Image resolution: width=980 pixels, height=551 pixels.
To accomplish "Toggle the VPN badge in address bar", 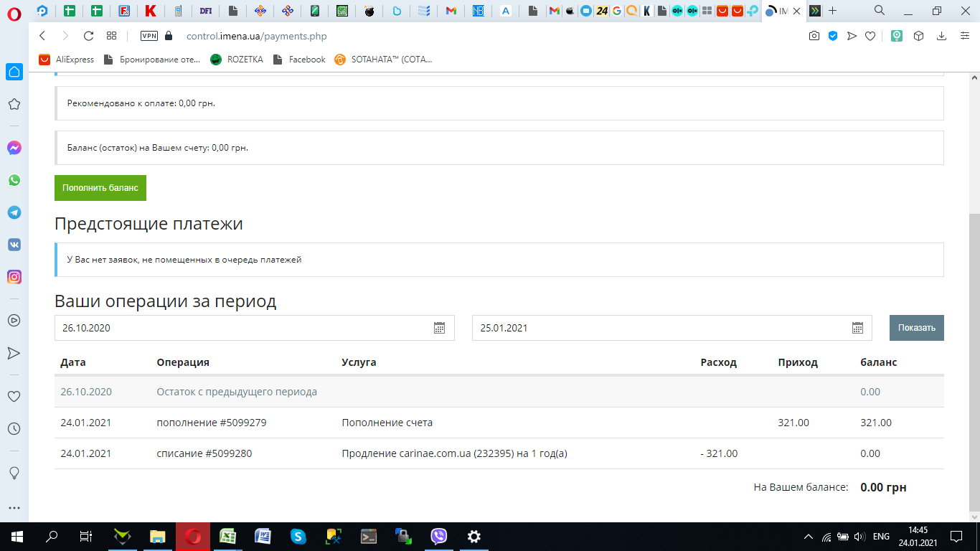I will tap(149, 36).
